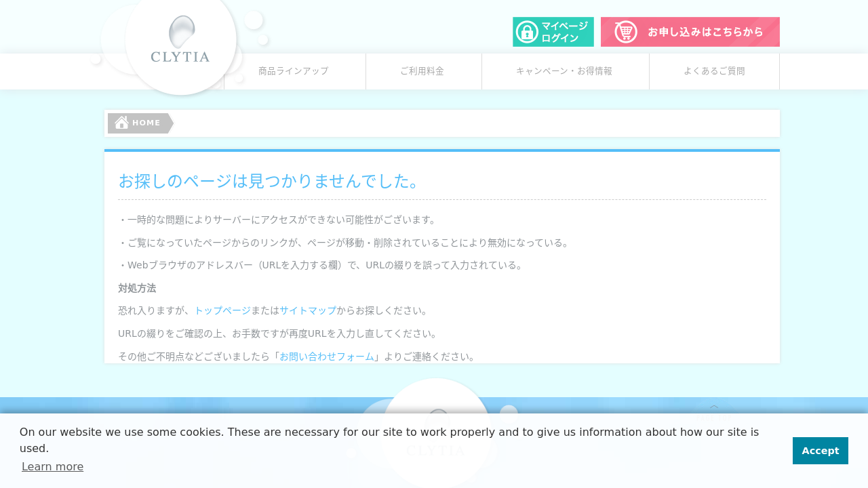The height and width of the screenshot is (488, 868).
Task: Follow the トップページ link
Action: [x=222, y=310]
